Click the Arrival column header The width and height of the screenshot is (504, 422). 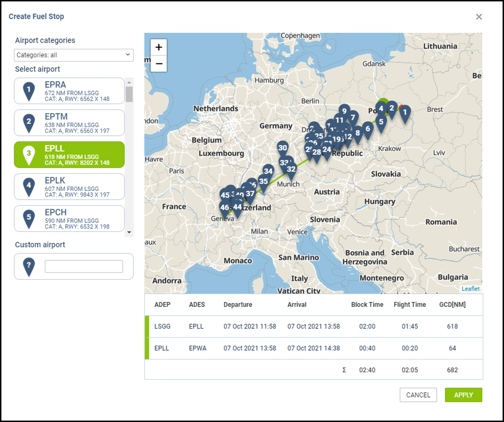(297, 305)
